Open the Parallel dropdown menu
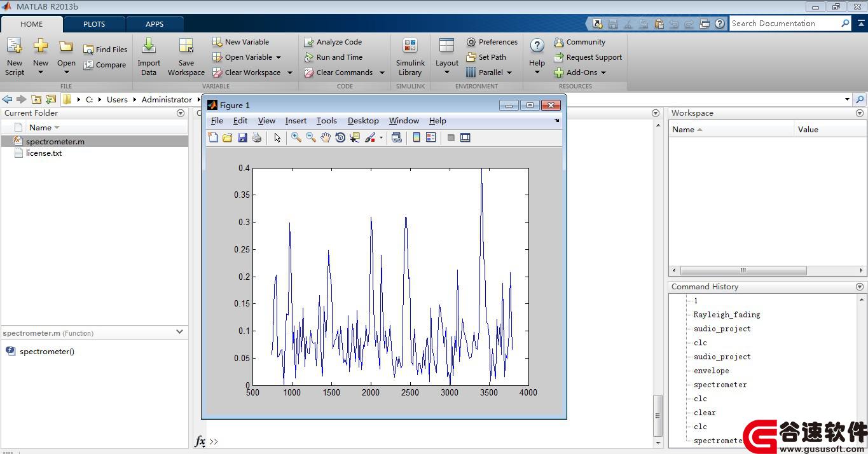Screen dimensions: 868x454 tap(509, 72)
